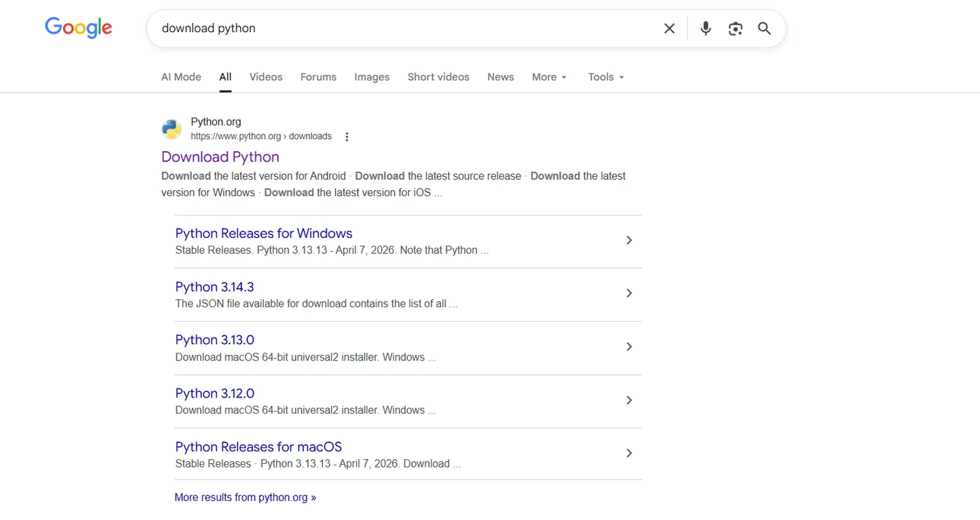Click the Download Python result description snippet
The width and height of the screenshot is (980, 520).
point(393,184)
